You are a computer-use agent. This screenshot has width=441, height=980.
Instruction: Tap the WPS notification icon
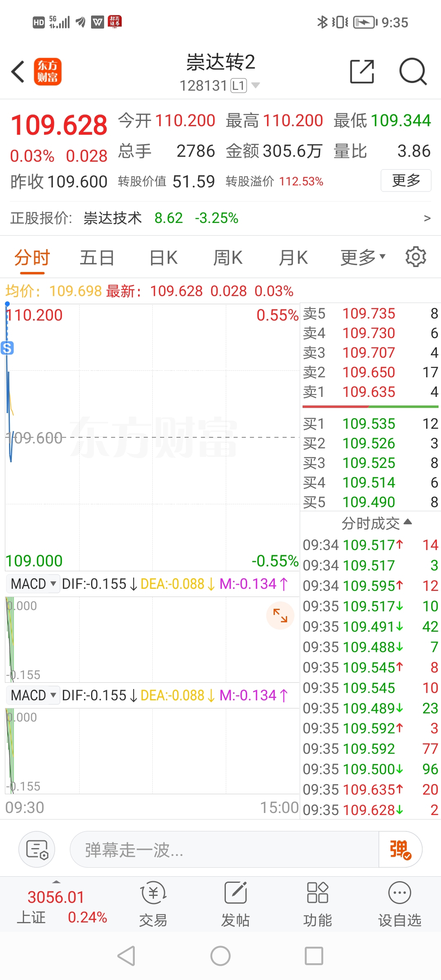pos(98,22)
